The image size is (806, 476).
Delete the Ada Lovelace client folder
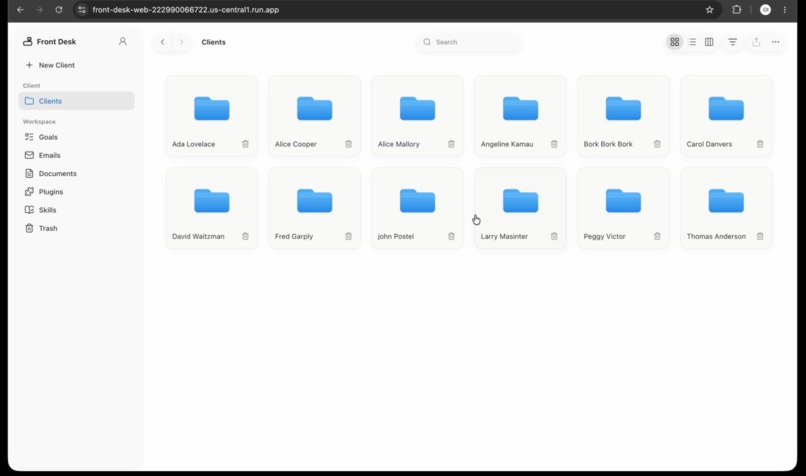coord(245,144)
